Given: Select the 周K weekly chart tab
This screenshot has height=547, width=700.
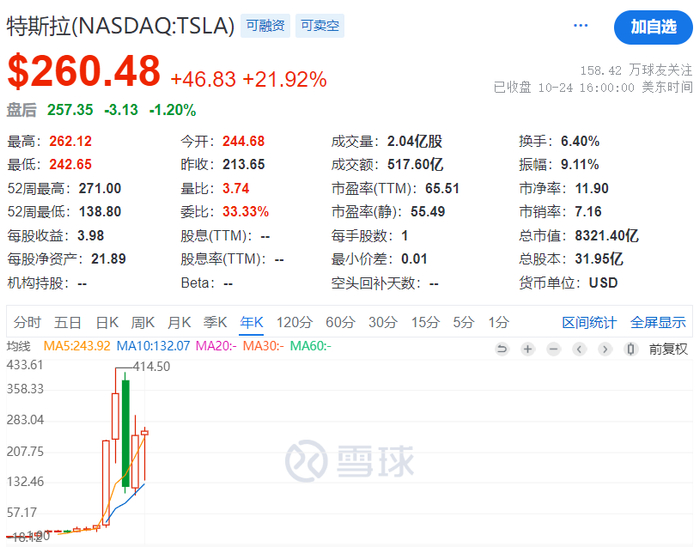Looking at the screenshot, I should pyautogui.click(x=143, y=322).
